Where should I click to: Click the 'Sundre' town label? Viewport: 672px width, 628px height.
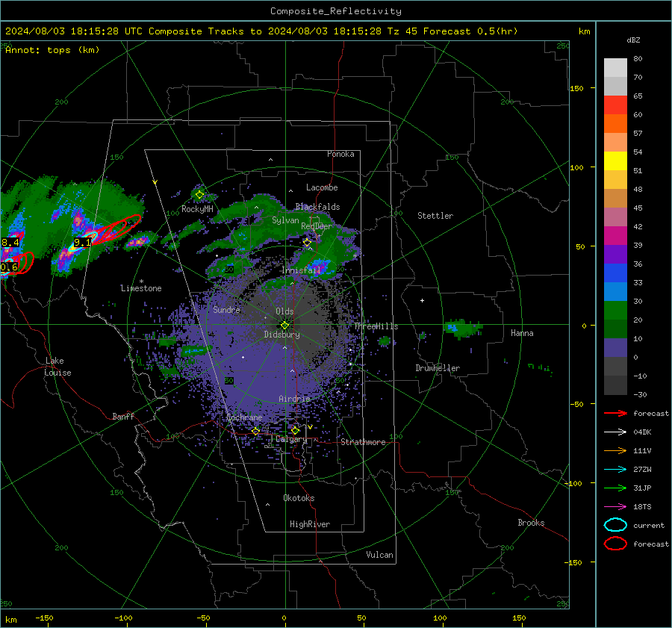(x=226, y=309)
